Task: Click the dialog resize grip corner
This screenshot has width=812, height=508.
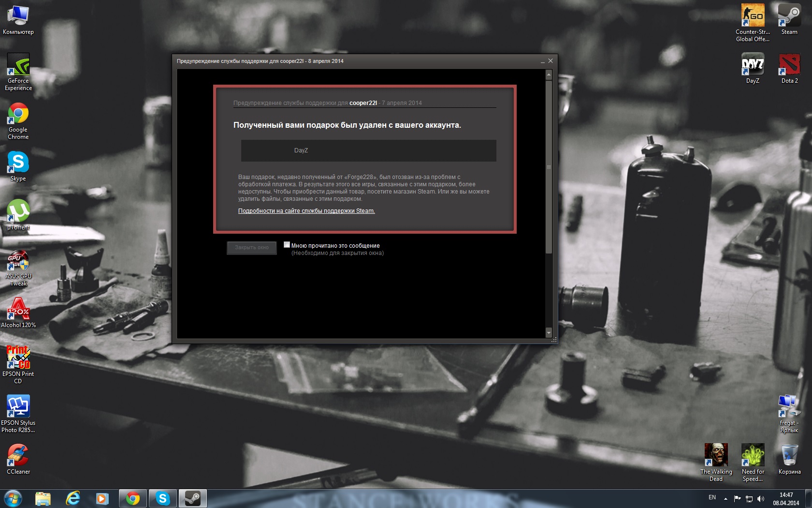Action: (554, 340)
